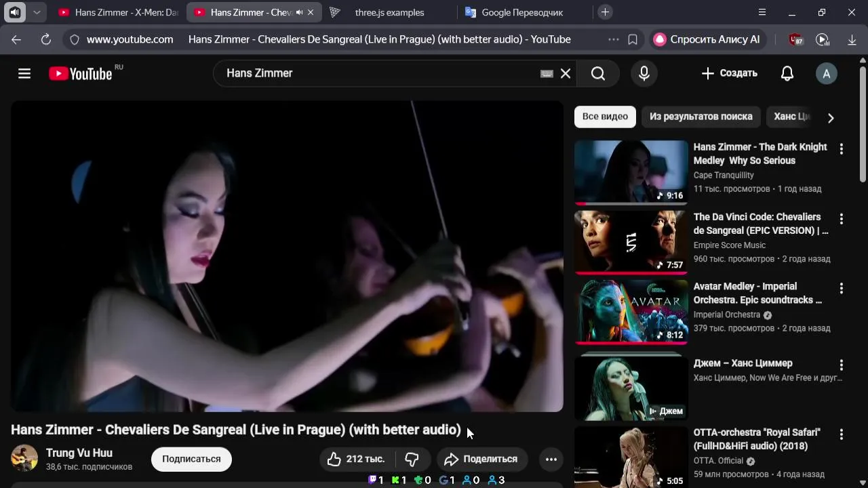The height and width of the screenshot is (488, 868).
Task: Reload the page
Action: point(45,39)
